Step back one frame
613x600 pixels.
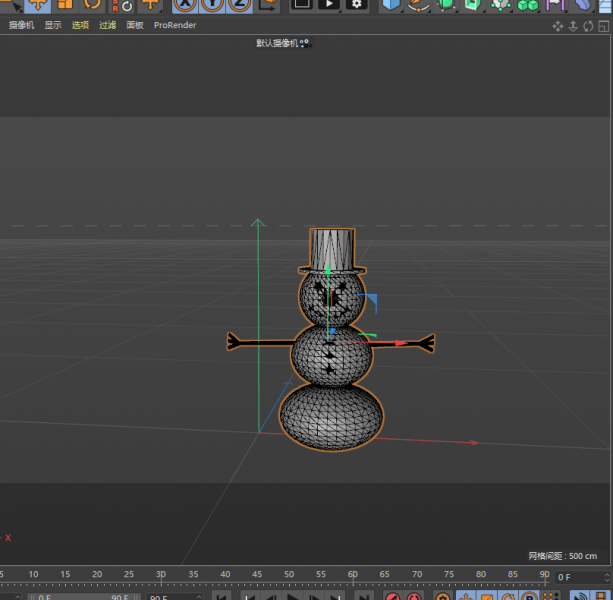pos(271,596)
